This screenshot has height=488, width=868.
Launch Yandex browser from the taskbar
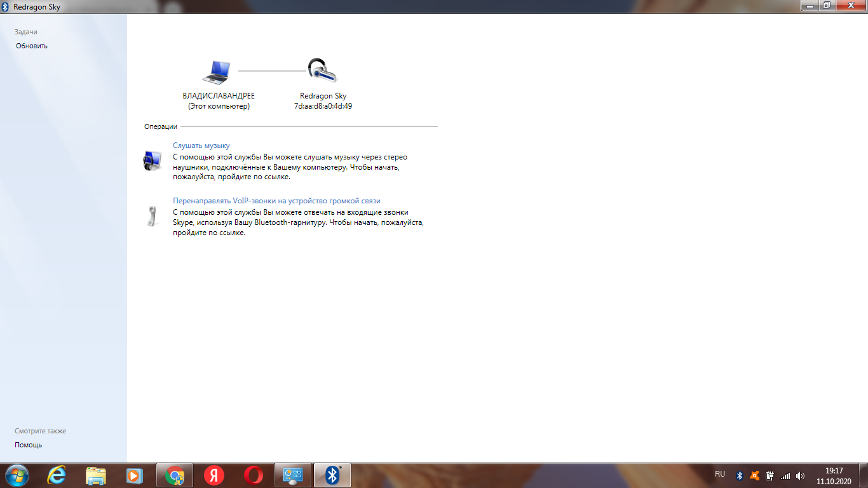coord(214,475)
